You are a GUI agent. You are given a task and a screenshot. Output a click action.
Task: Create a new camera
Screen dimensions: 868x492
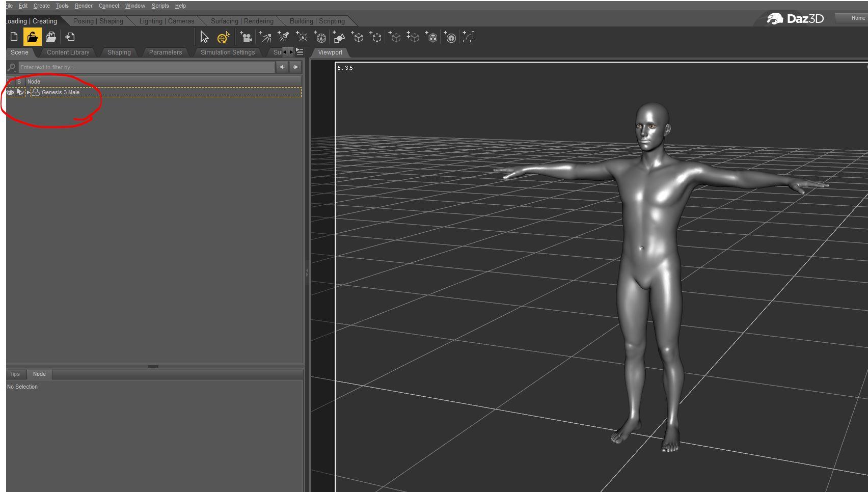click(246, 37)
